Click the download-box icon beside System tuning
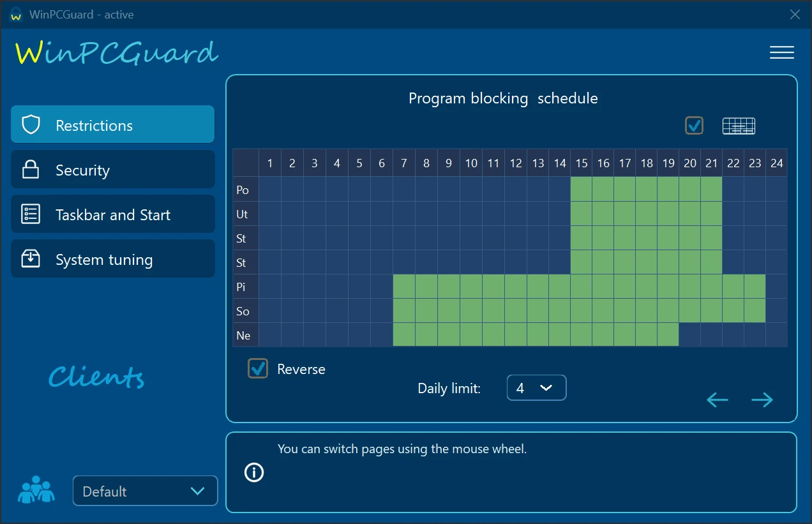 click(31, 258)
